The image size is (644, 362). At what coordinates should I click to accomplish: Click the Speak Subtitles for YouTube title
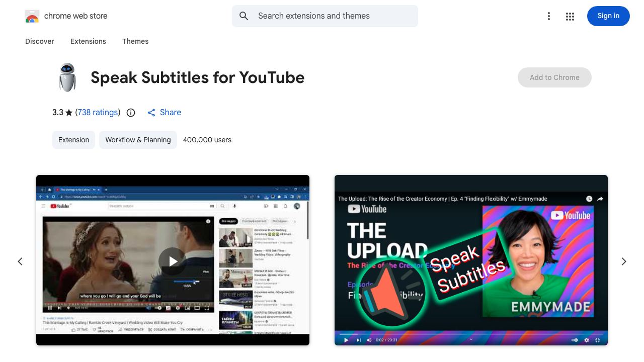point(198,77)
